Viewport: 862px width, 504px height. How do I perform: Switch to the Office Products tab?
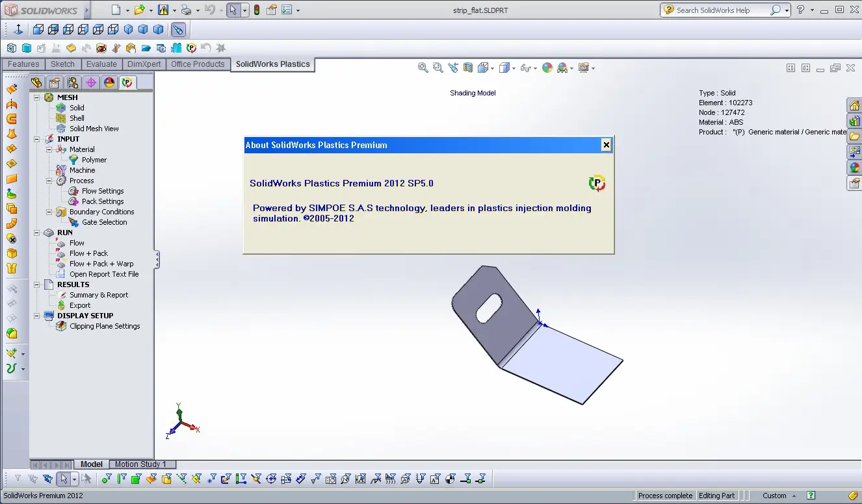point(198,64)
